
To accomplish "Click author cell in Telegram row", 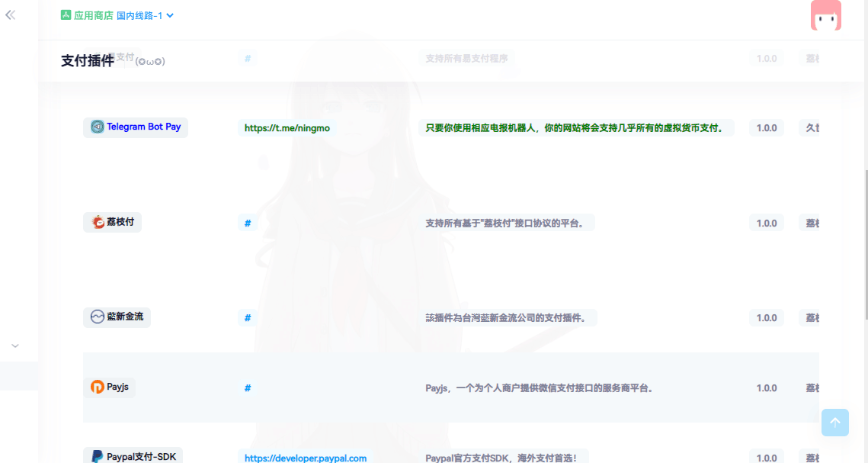I will [x=809, y=128].
